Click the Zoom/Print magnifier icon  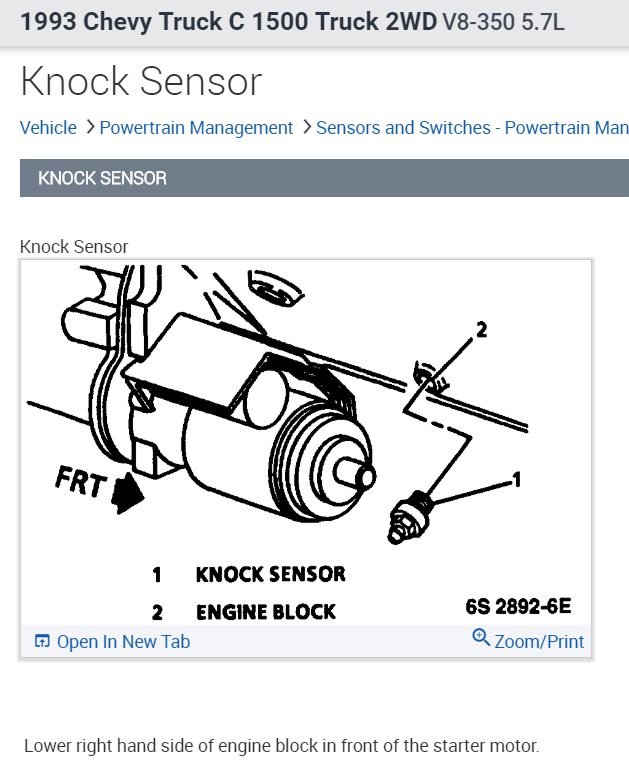(x=481, y=638)
